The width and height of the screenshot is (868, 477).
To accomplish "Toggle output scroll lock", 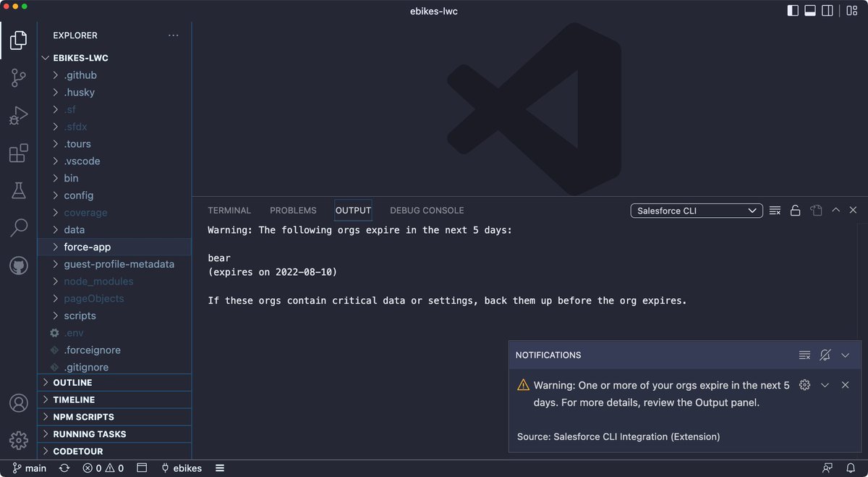I will click(795, 211).
